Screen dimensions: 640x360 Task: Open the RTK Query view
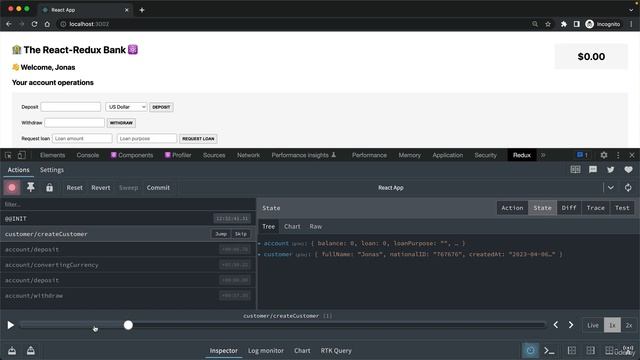pos(336,351)
